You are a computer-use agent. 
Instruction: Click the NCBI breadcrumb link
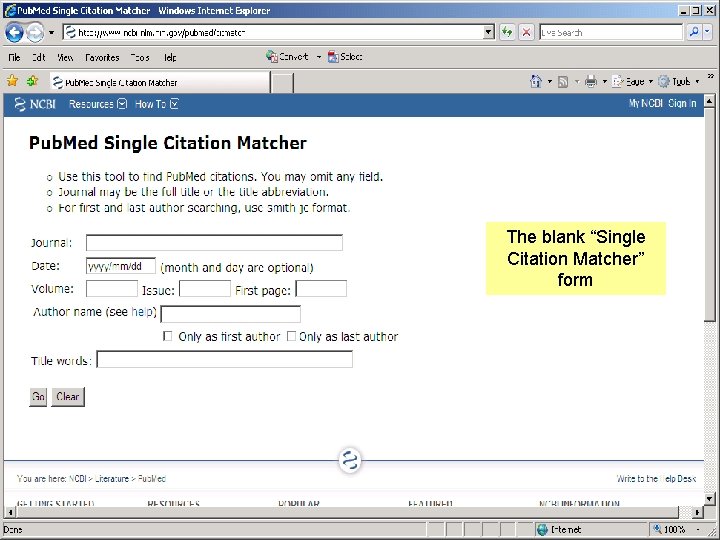point(78,478)
